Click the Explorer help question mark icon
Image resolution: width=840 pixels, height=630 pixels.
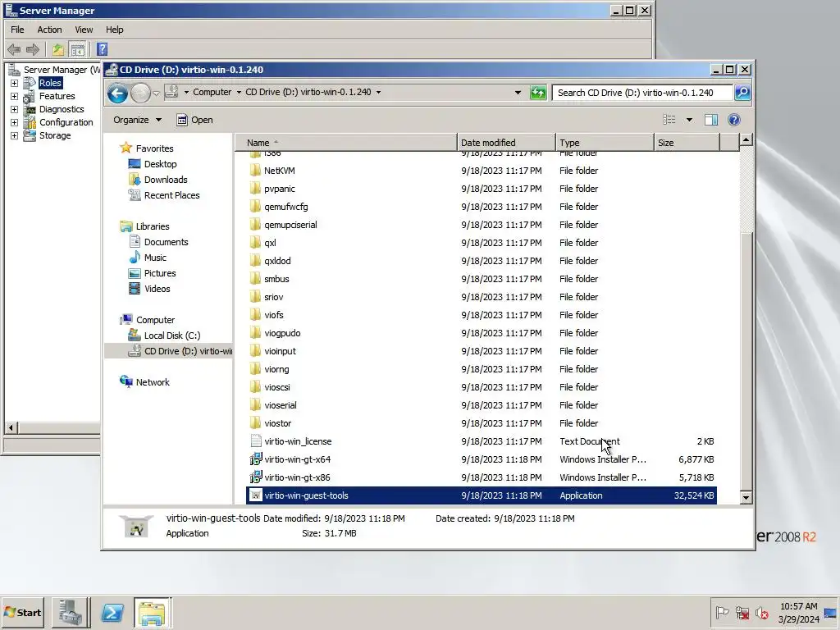click(734, 120)
